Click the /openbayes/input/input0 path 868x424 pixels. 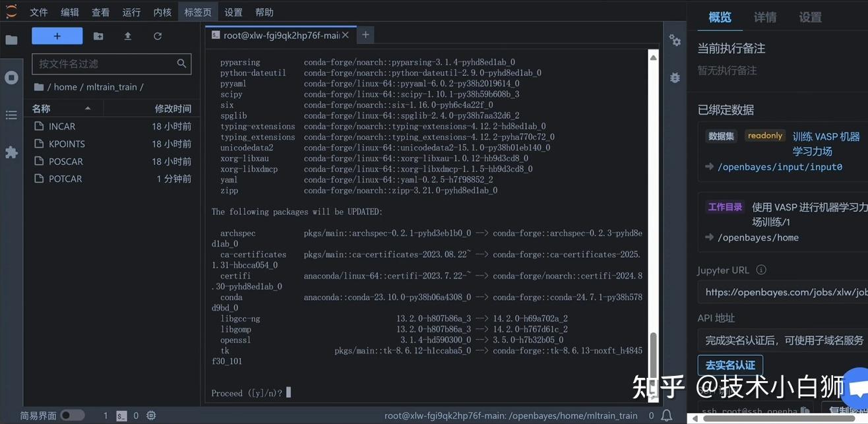click(x=780, y=167)
